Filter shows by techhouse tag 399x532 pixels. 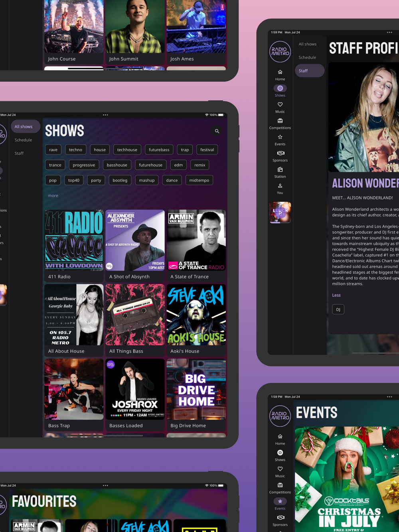127,150
